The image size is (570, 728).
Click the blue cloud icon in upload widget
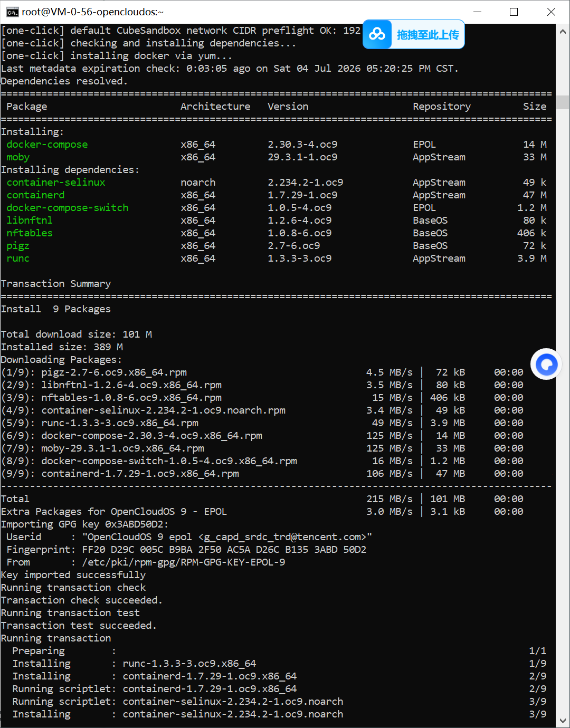pyautogui.click(x=377, y=34)
